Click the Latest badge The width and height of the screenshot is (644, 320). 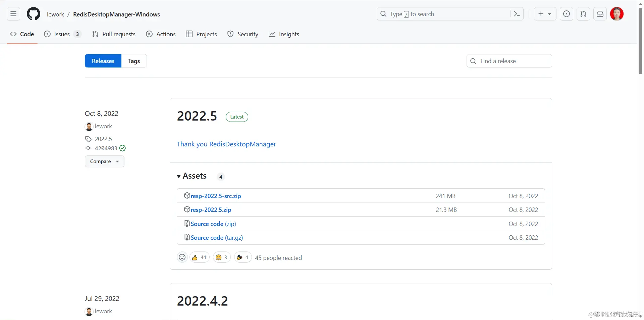tap(237, 117)
